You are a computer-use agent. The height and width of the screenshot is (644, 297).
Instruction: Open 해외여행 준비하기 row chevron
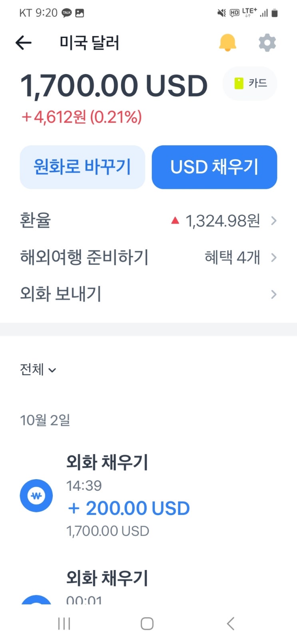click(x=274, y=257)
